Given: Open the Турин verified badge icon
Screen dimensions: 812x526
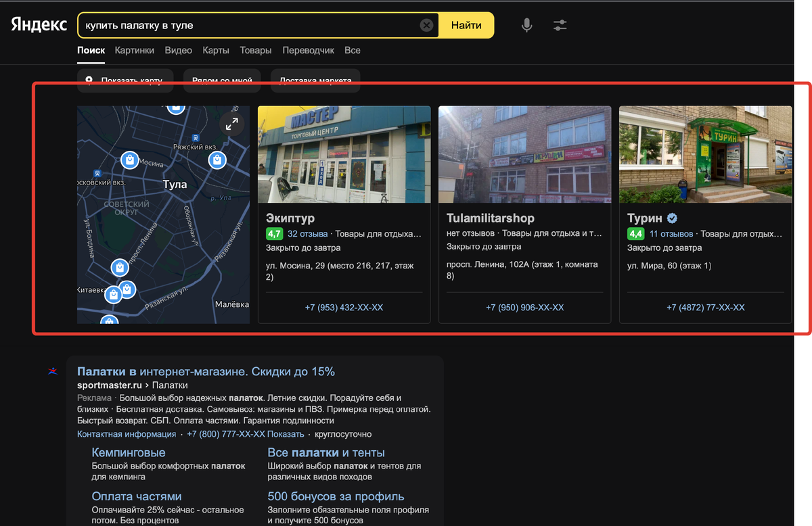Looking at the screenshot, I should click(x=672, y=218).
